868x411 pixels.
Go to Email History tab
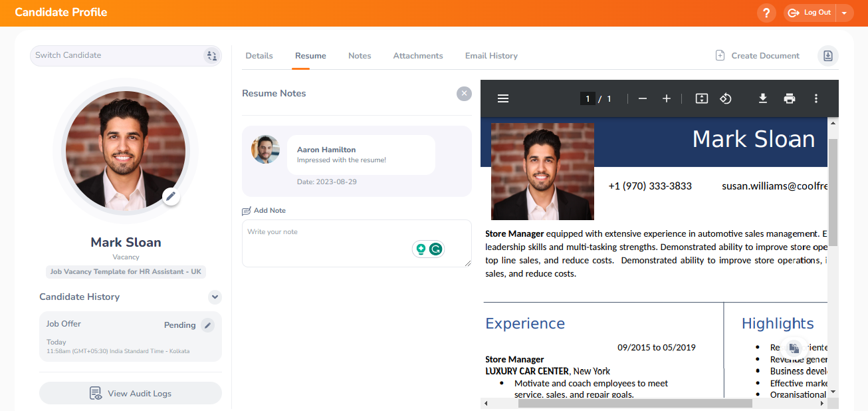(491, 56)
